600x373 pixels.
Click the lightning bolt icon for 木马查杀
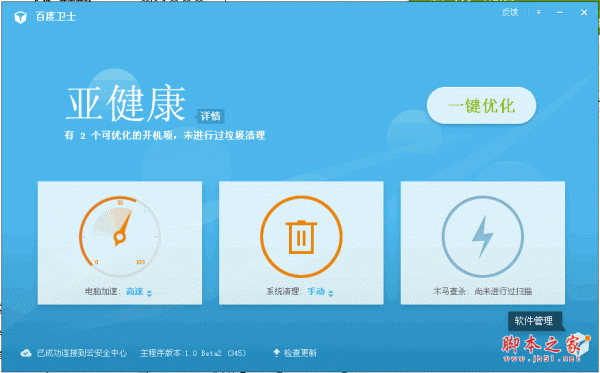coord(483,236)
